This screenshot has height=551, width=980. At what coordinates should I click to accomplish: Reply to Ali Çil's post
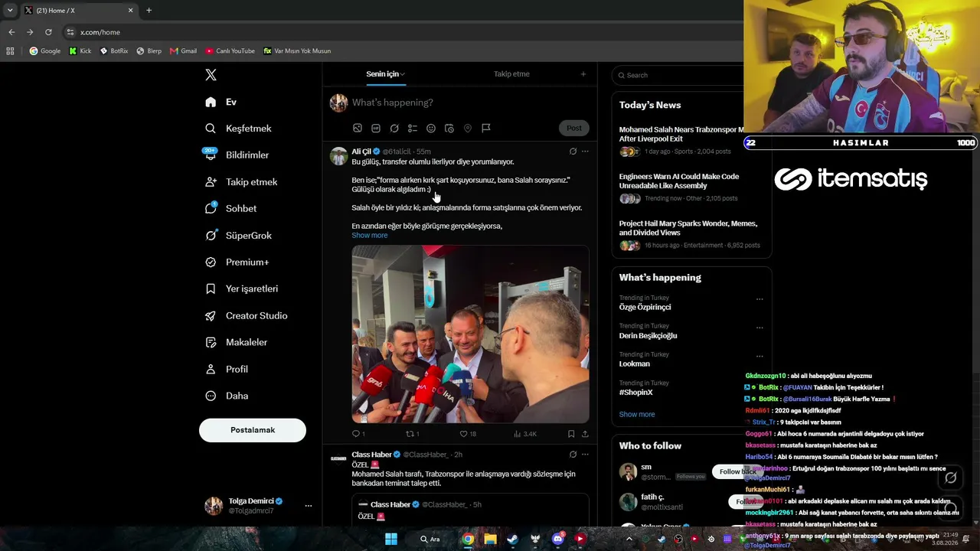355,434
